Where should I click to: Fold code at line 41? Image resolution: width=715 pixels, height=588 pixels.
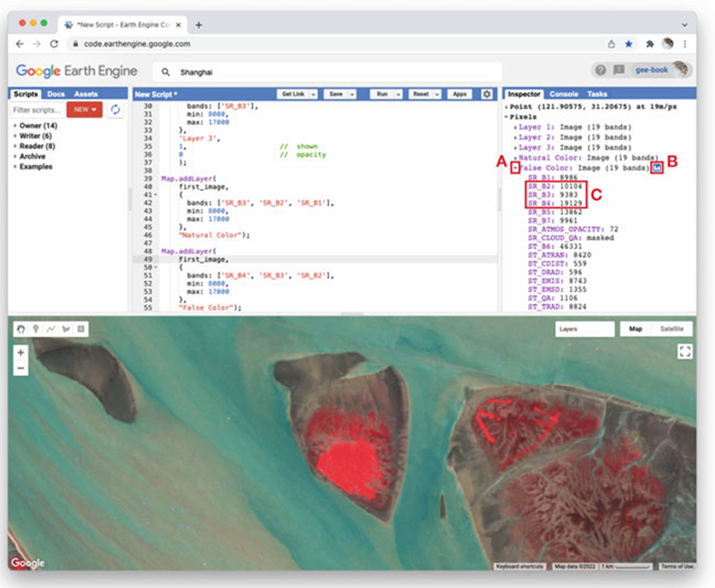[156, 195]
